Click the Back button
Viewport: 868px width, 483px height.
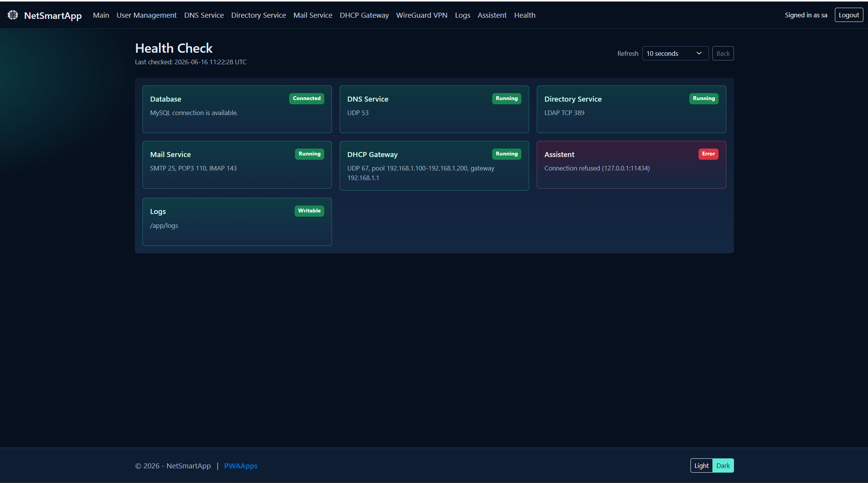coord(723,53)
